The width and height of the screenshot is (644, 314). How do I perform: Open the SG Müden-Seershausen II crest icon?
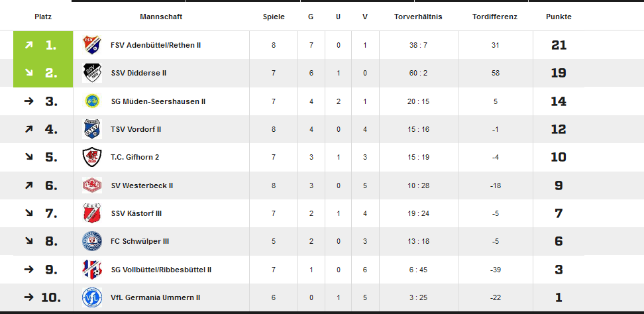coord(92,101)
